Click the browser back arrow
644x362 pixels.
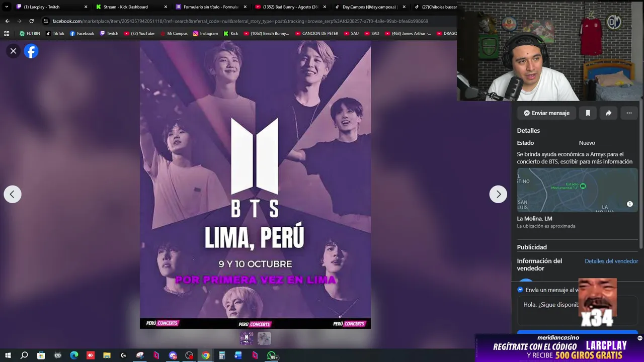[x=7, y=21]
